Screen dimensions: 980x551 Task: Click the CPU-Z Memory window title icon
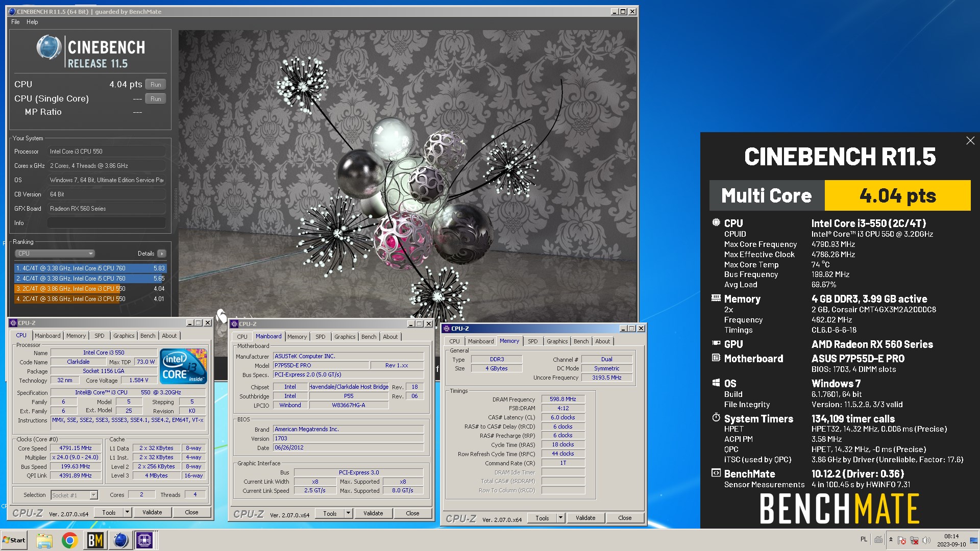coord(447,329)
